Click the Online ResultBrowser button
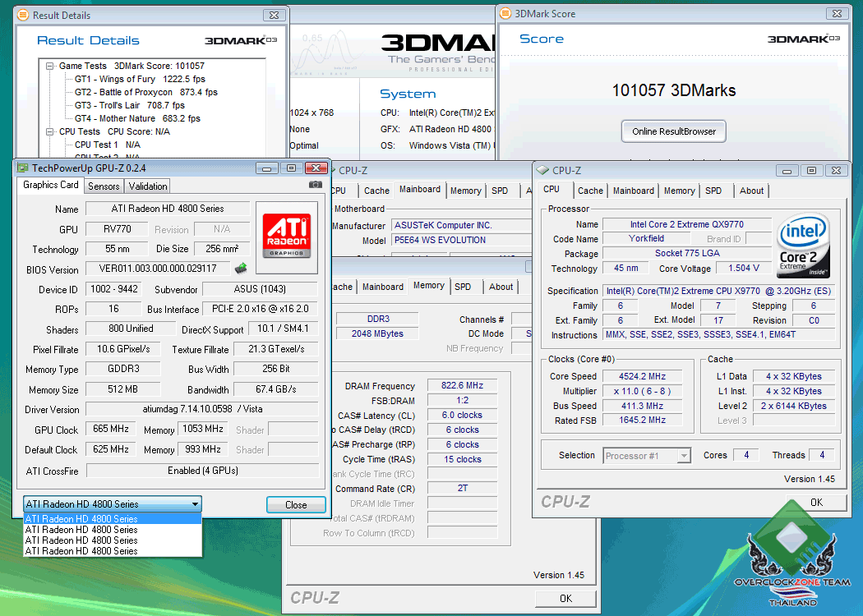The width and height of the screenshot is (863, 616). pyautogui.click(x=674, y=131)
